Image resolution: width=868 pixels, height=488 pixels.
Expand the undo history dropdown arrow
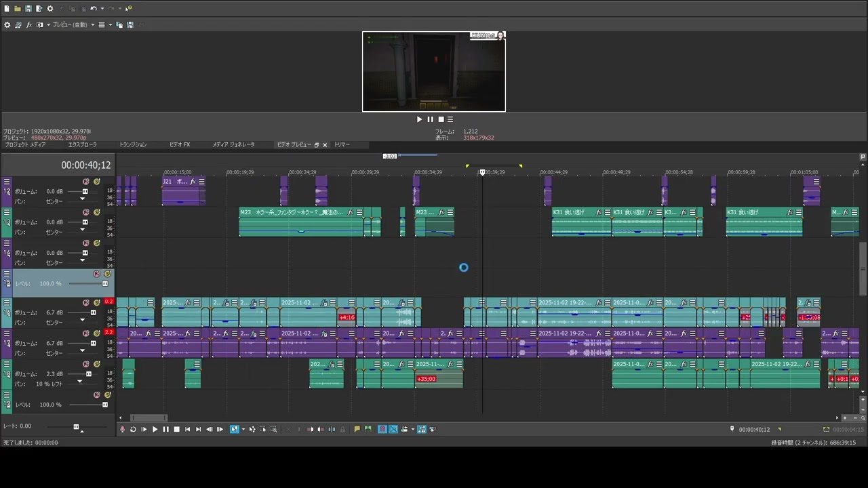102,9
